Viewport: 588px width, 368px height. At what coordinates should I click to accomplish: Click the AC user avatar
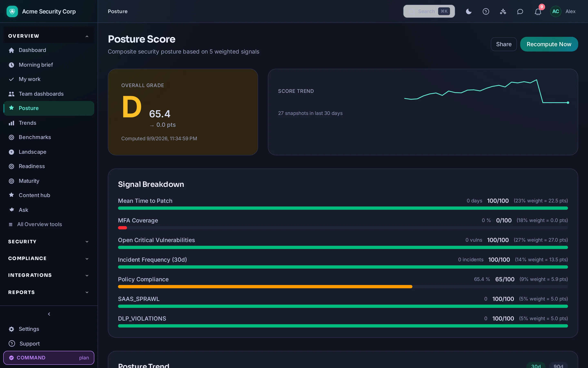(556, 11)
